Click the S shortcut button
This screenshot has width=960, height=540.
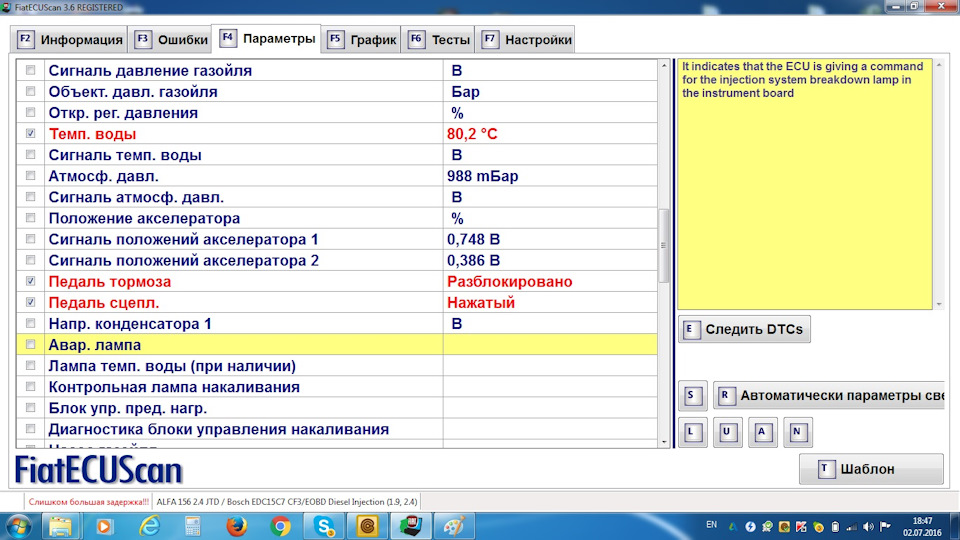[x=692, y=396]
